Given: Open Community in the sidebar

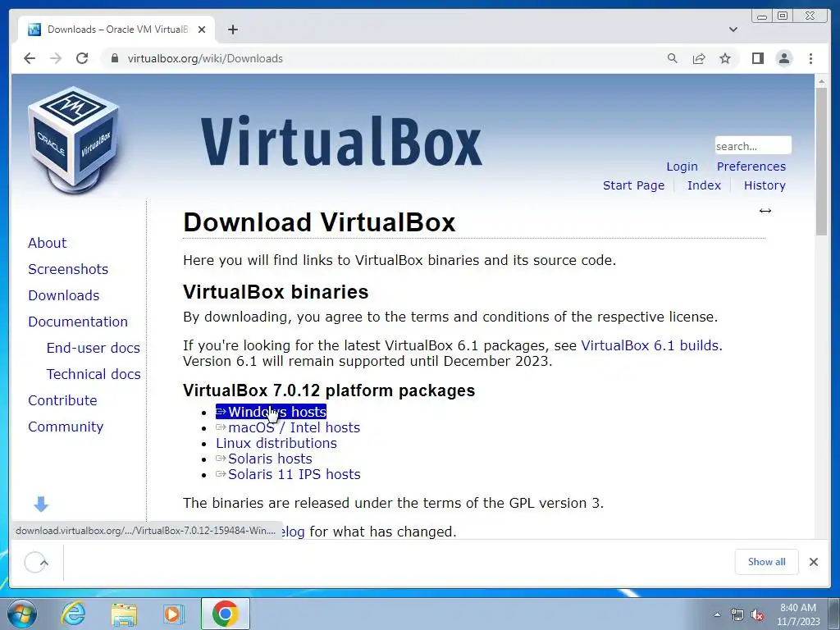Looking at the screenshot, I should (66, 427).
